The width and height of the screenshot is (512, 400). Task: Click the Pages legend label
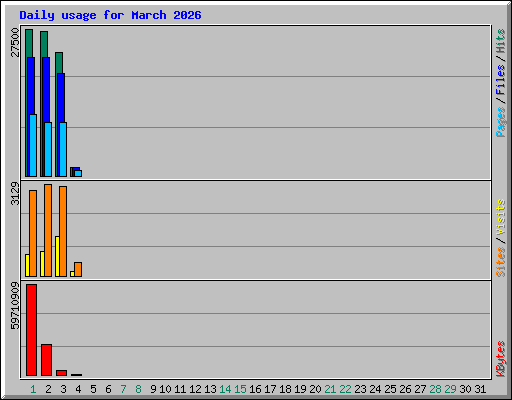500,122
